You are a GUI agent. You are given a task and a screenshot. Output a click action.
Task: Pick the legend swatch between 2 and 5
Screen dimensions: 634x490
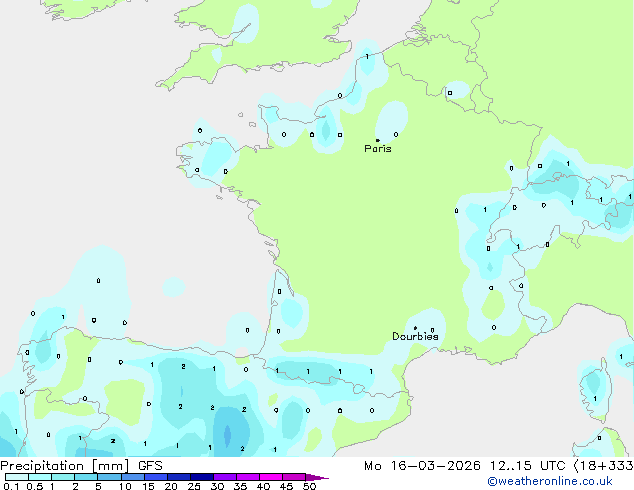tap(86, 477)
